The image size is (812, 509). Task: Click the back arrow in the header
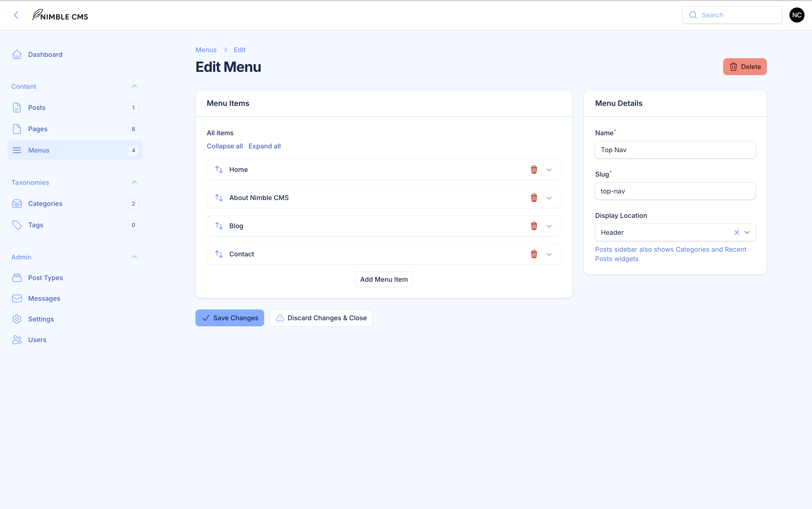tap(16, 15)
